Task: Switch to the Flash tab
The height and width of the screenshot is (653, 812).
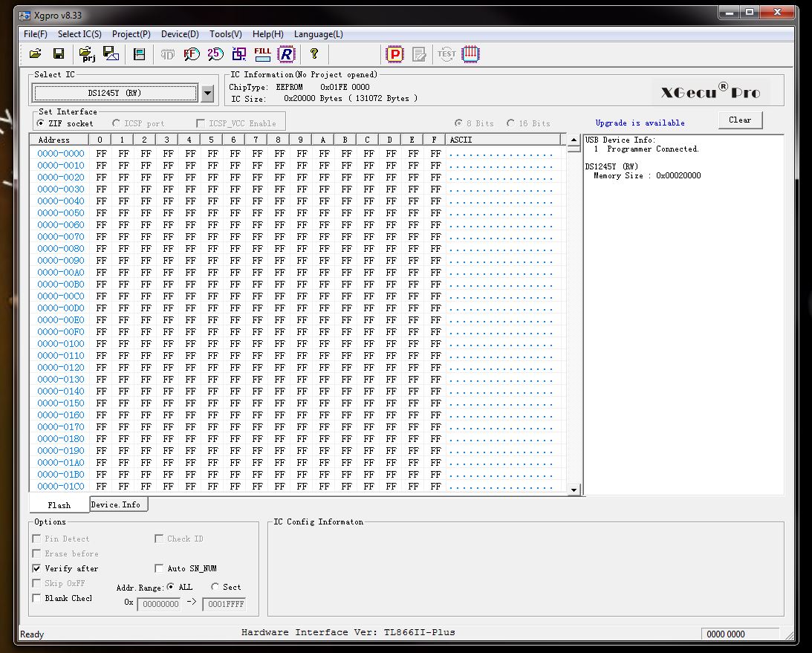Action: coord(59,505)
